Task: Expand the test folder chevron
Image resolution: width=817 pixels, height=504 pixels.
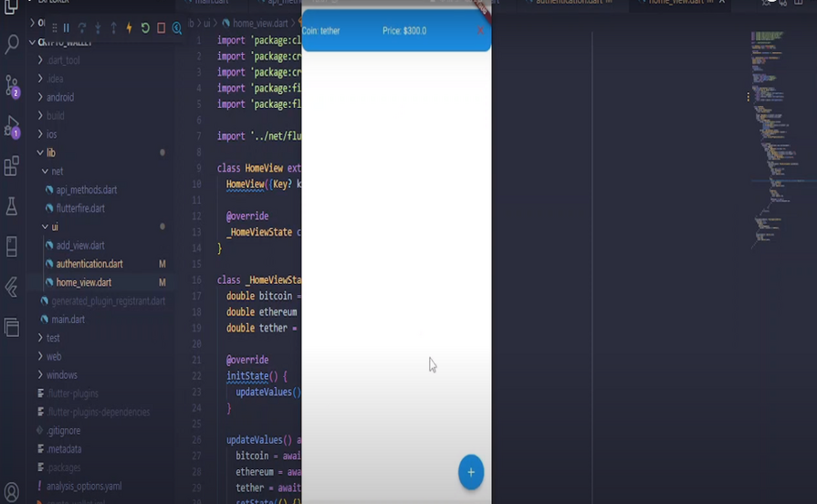Action: coord(40,338)
